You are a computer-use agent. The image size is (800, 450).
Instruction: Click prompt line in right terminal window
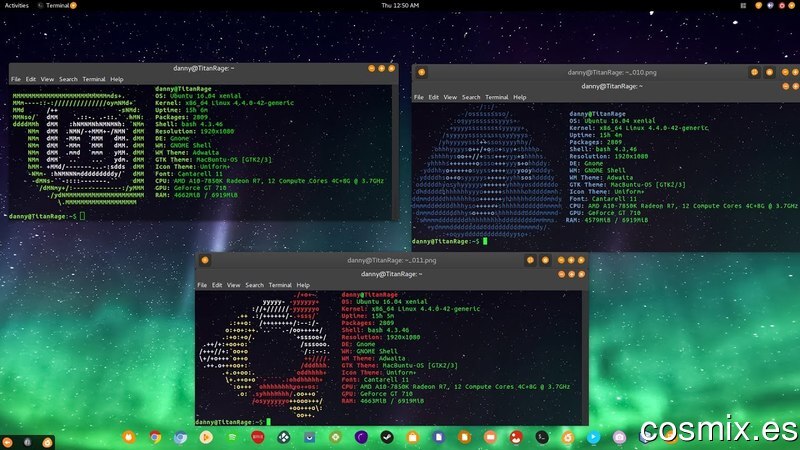[x=449, y=241]
